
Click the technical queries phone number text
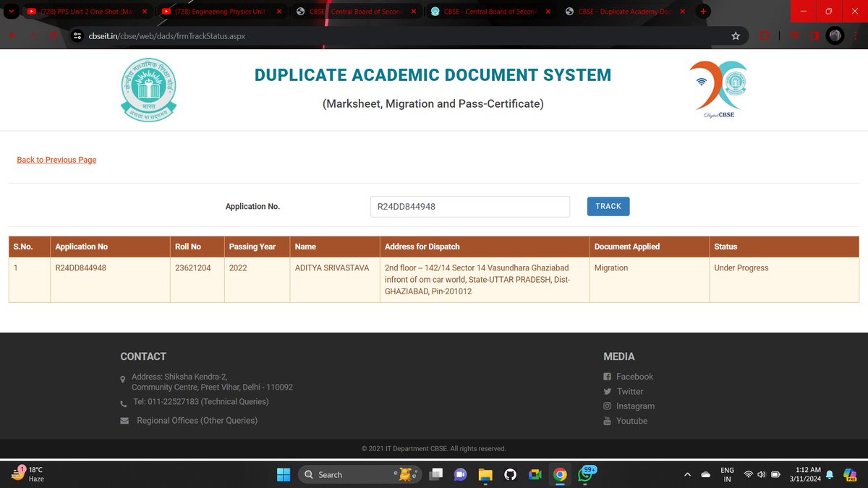click(201, 401)
